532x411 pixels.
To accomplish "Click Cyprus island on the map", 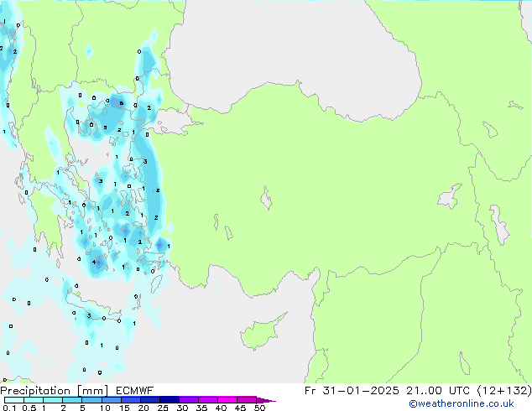I will tap(260, 327).
